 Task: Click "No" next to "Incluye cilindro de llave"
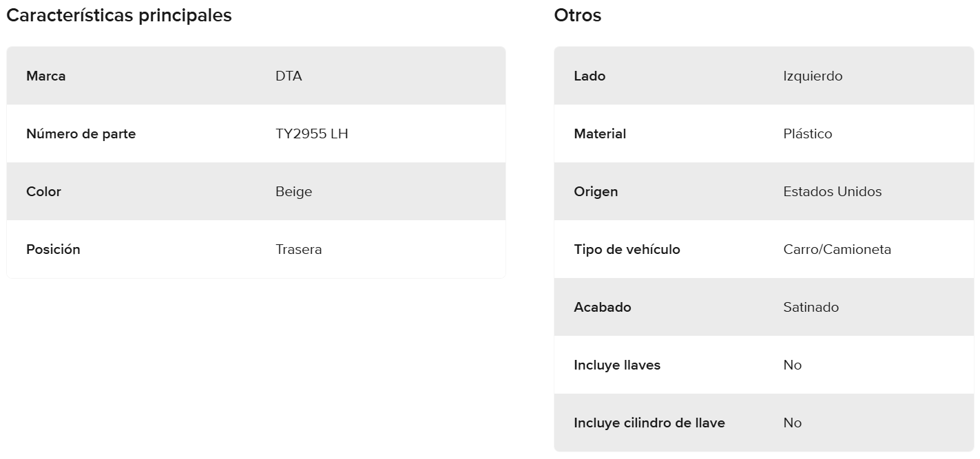[792, 423]
